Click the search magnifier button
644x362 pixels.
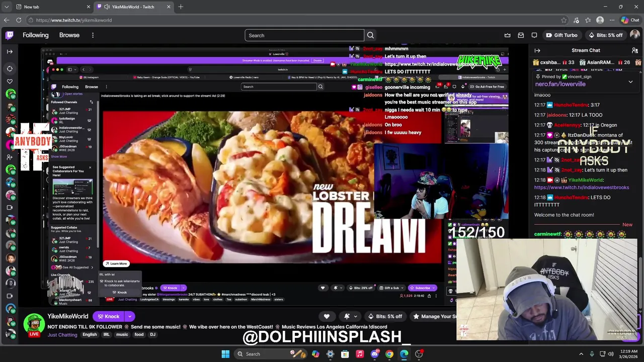point(370,35)
